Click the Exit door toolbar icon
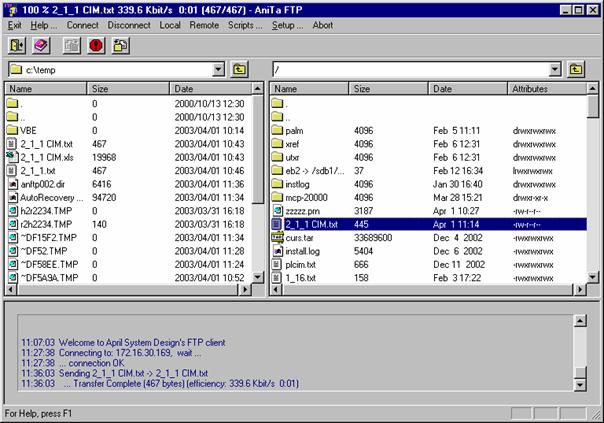This screenshot has height=423, width=604. click(x=17, y=45)
